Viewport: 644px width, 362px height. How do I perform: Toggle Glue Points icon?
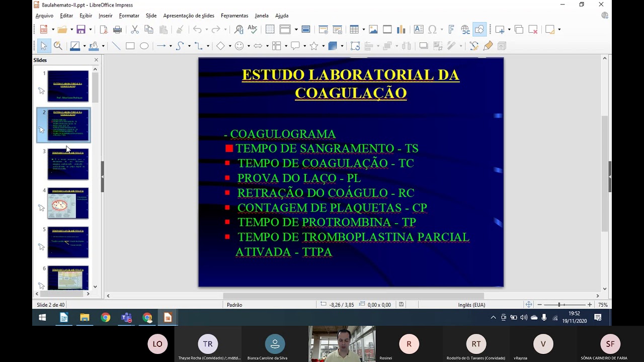point(488,46)
